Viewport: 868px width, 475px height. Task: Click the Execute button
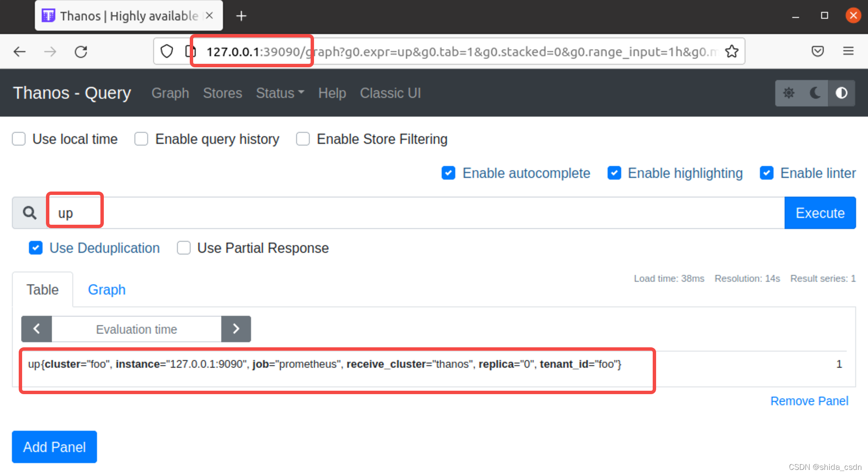820,213
